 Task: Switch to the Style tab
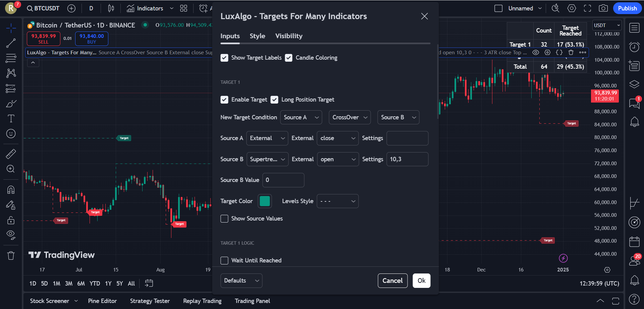[x=257, y=36]
